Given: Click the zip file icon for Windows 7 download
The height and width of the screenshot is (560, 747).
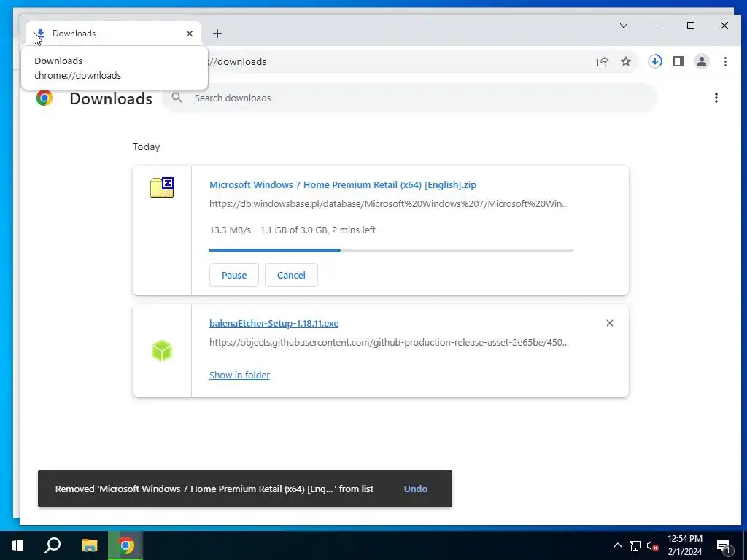Looking at the screenshot, I should (x=162, y=187).
